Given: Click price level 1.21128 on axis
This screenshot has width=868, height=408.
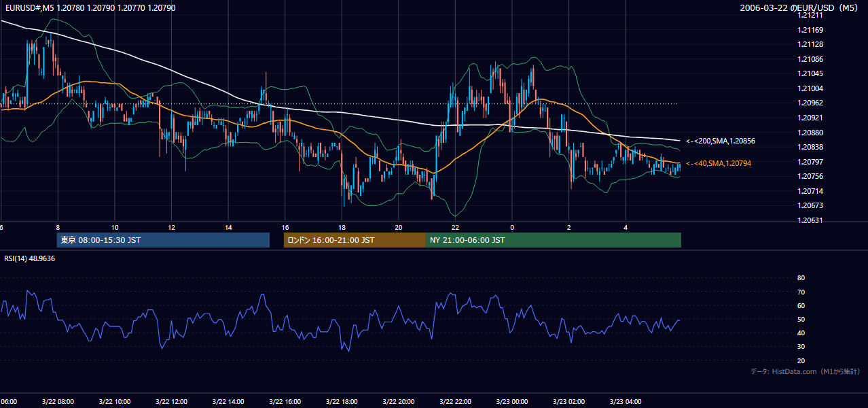Looking at the screenshot, I should 810,44.
